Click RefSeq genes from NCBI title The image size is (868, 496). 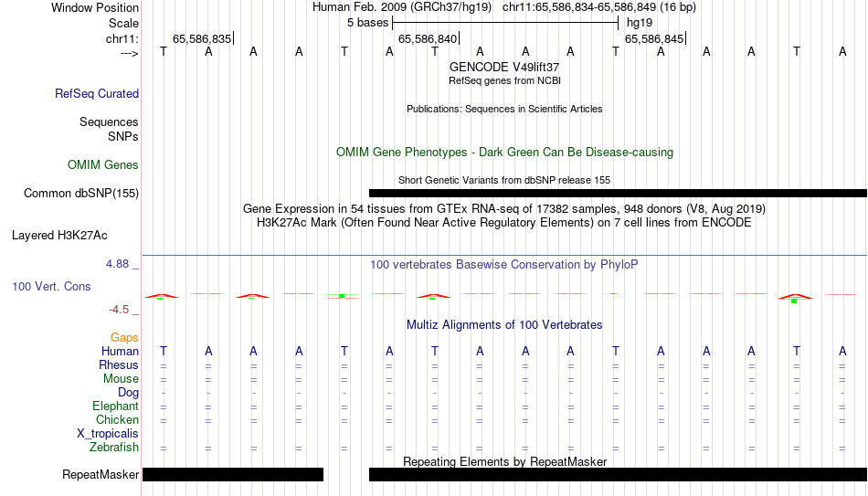pyautogui.click(x=504, y=80)
